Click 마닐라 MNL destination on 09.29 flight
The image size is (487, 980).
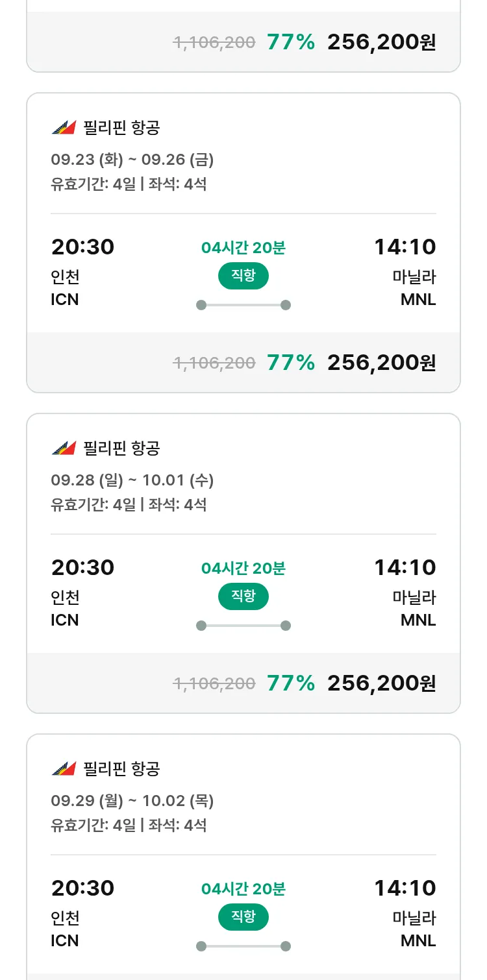(x=414, y=929)
